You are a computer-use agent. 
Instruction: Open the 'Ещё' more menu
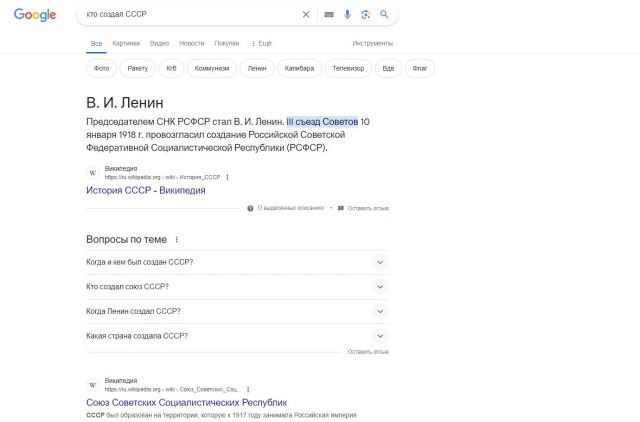point(262,43)
